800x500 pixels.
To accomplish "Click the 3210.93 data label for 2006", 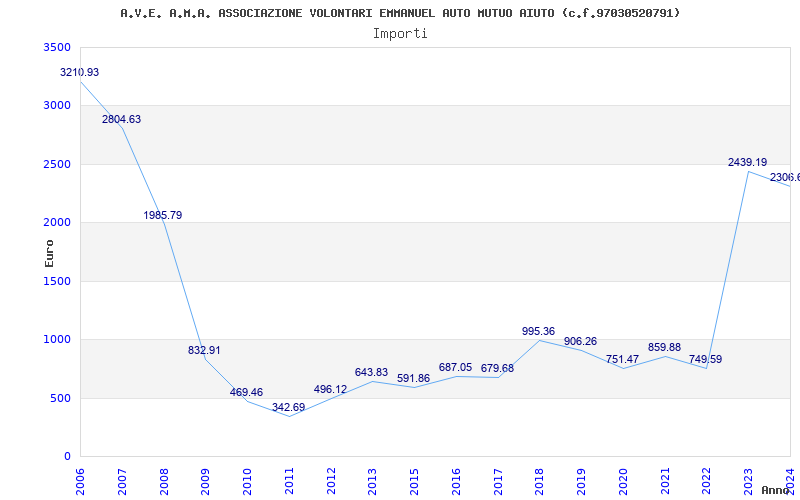I will click(80, 72).
